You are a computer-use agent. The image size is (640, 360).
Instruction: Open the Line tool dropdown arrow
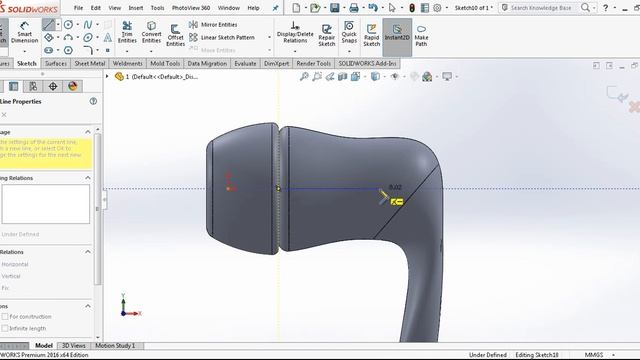[58, 25]
